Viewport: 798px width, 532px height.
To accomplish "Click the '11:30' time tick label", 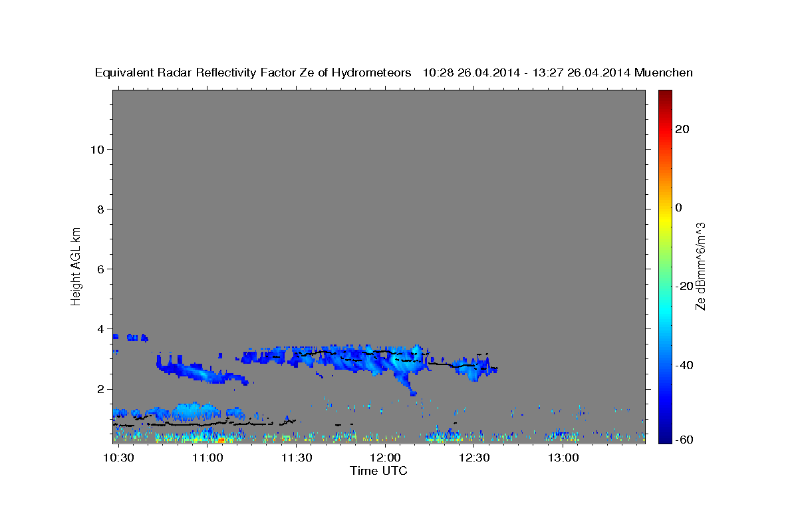I will 297,458.
